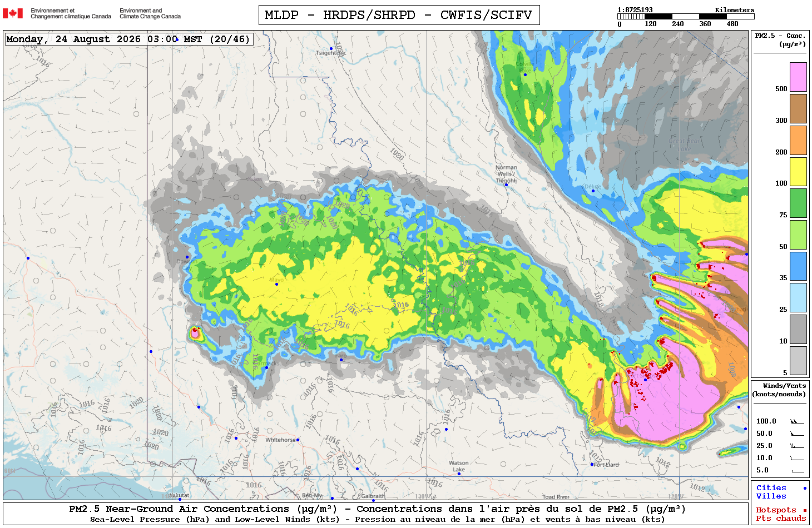Viewport: 812px width, 528px height.
Task: Click the Monday 24 August 2026 timestamp
Action: (128, 39)
